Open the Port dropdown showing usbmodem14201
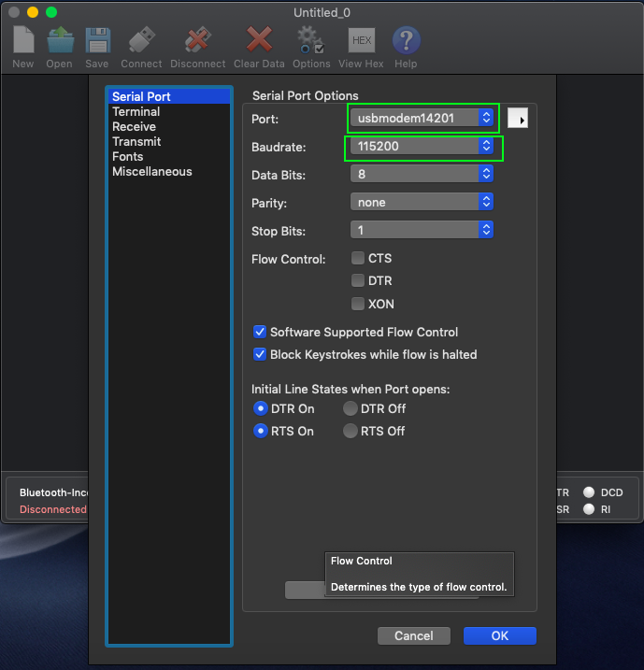This screenshot has width=644, height=670. click(x=423, y=118)
